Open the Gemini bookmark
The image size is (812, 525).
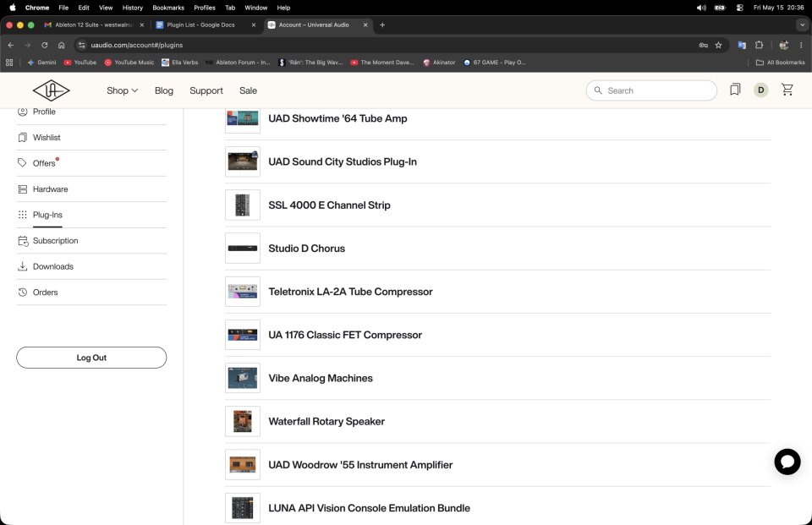41,62
